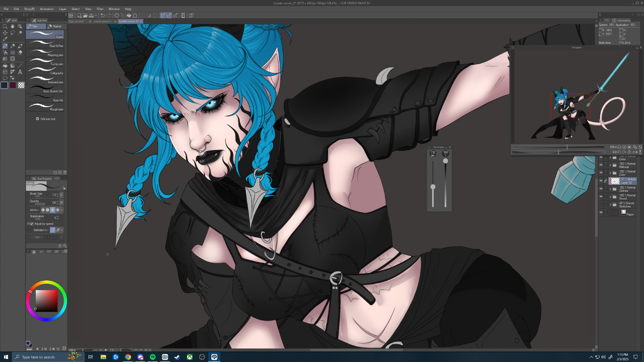Show the hidden Sketches layer folder
This screenshot has height=362, width=644.
(601, 204)
